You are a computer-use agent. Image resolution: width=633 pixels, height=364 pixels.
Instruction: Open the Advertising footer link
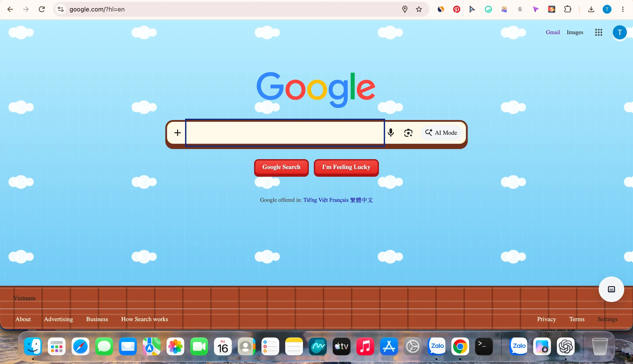click(x=58, y=319)
